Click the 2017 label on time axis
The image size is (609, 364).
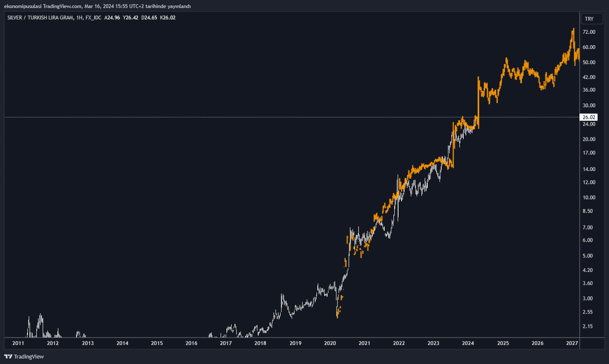coord(226,343)
